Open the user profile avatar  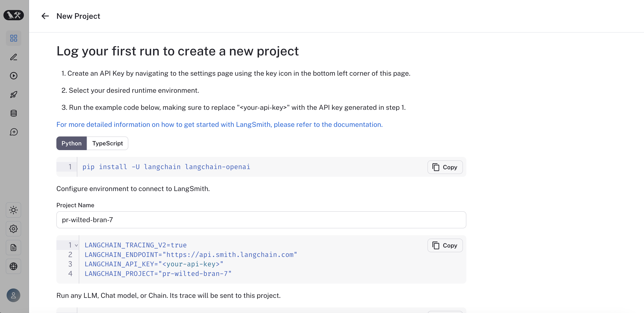coord(13,295)
